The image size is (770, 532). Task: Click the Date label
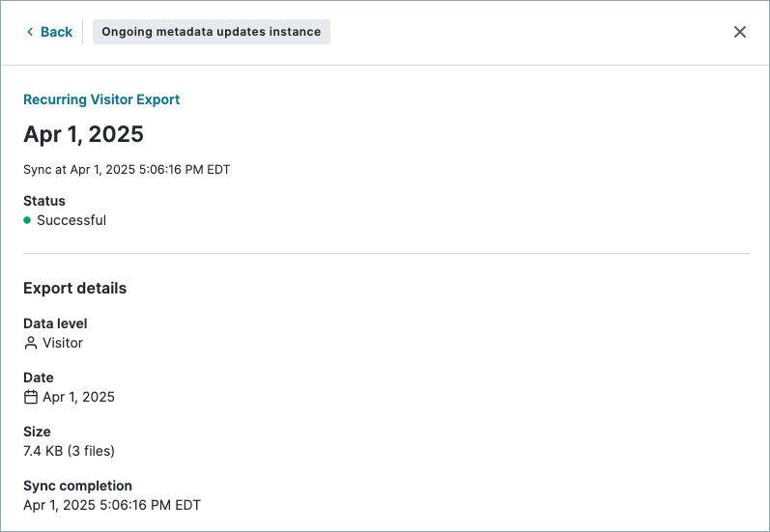pos(39,378)
